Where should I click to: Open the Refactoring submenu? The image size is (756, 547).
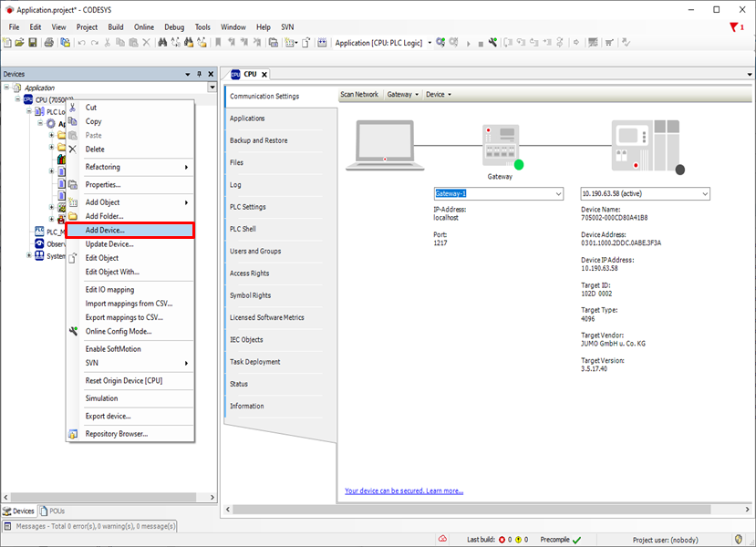point(129,167)
